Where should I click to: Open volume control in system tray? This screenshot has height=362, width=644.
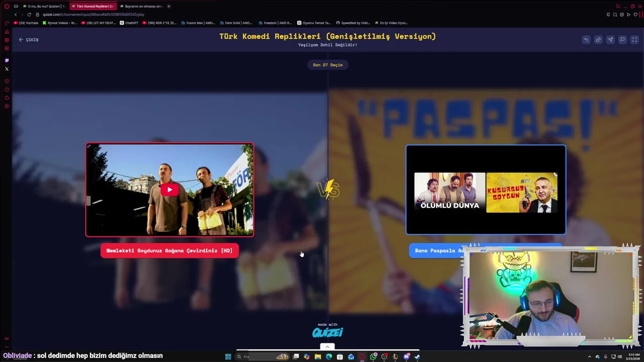pos(619,356)
